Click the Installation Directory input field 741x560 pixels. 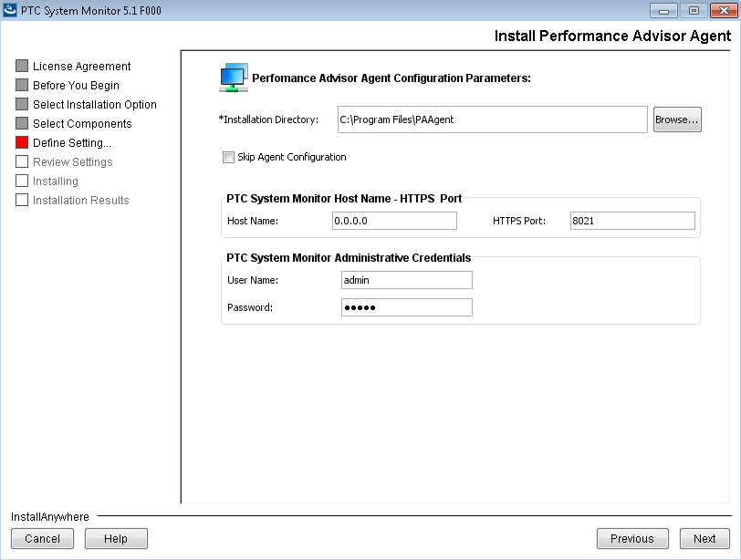(x=492, y=119)
